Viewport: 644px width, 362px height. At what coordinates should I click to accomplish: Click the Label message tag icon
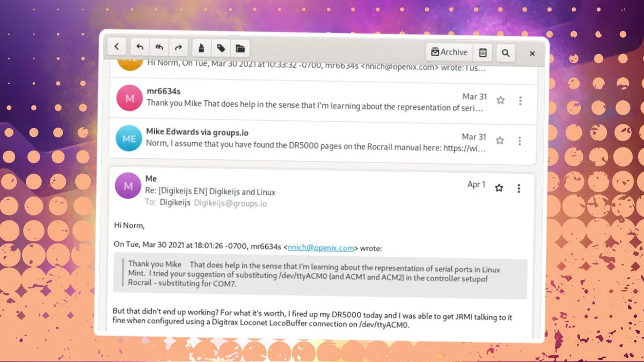(x=221, y=48)
